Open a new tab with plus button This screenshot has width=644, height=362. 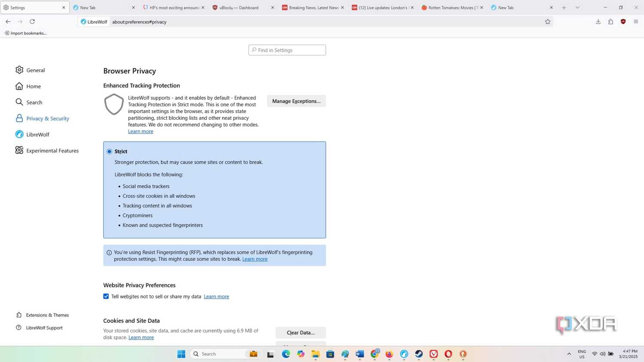click(x=564, y=8)
